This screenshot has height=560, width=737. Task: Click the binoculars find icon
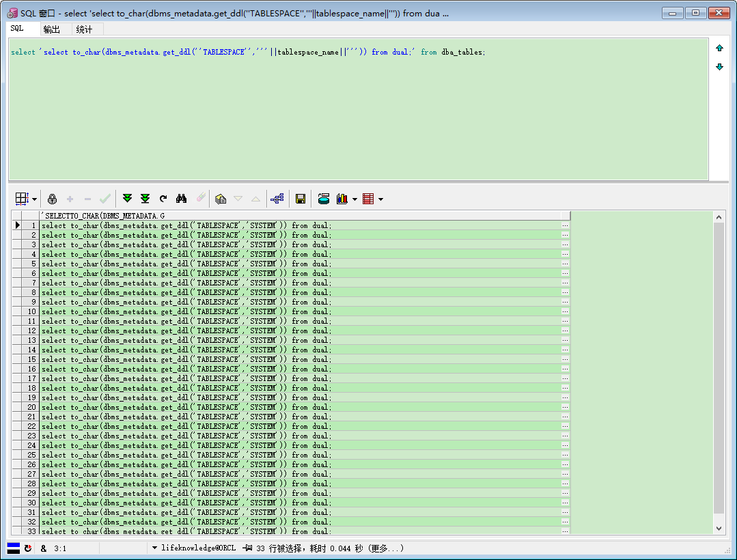click(181, 199)
